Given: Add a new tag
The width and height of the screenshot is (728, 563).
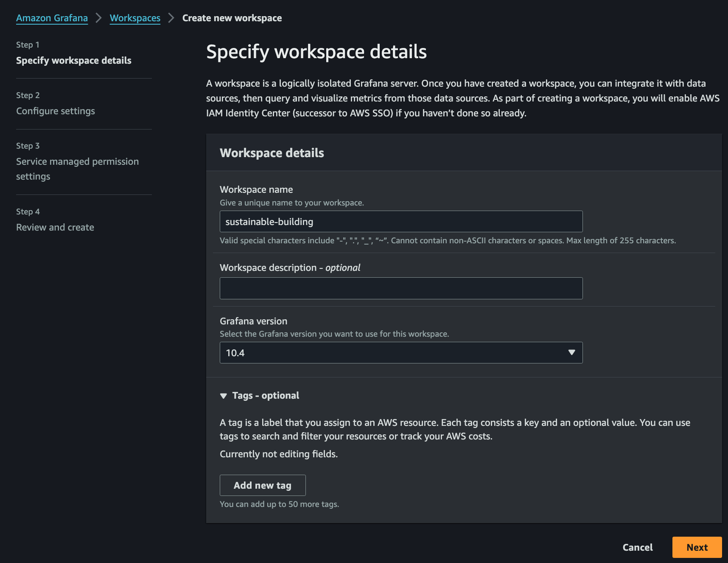Looking at the screenshot, I should click(263, 485).
